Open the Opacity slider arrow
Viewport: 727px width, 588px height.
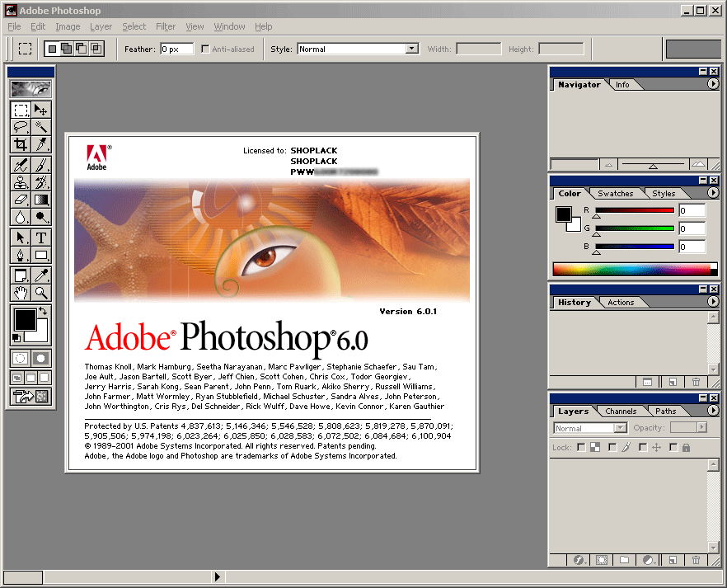pyautogui.click(x=702, y=427)
